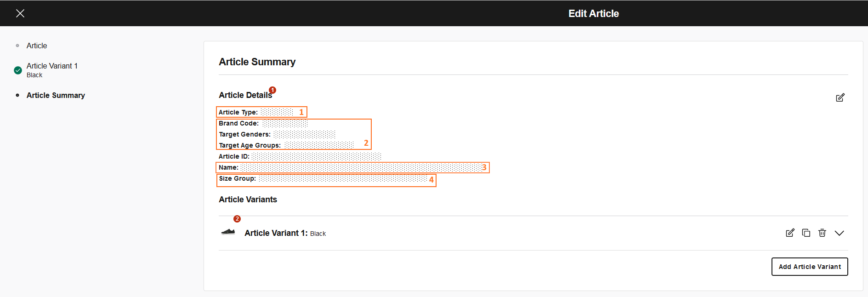Click the Size Group field row
This screenshot has width=868, height=297.
click(325, 179)
